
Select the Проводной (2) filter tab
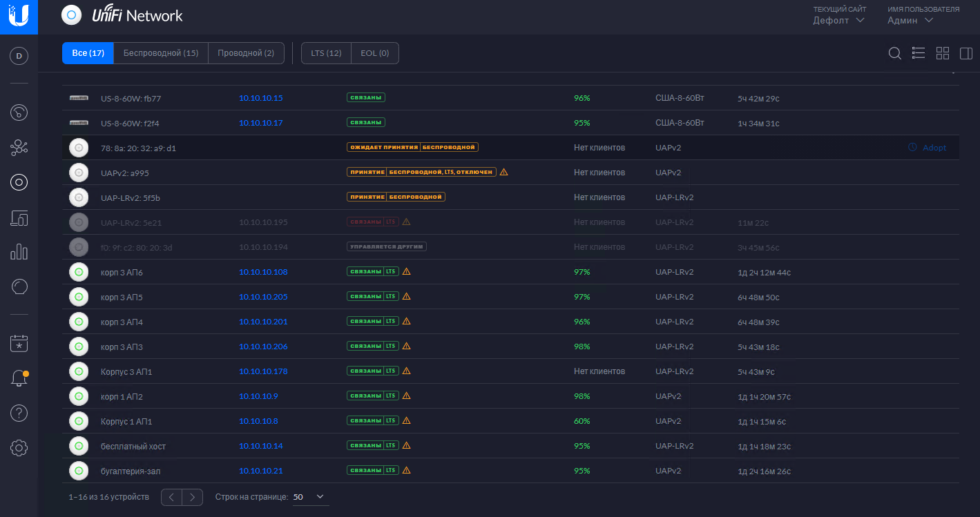point(246,53)
